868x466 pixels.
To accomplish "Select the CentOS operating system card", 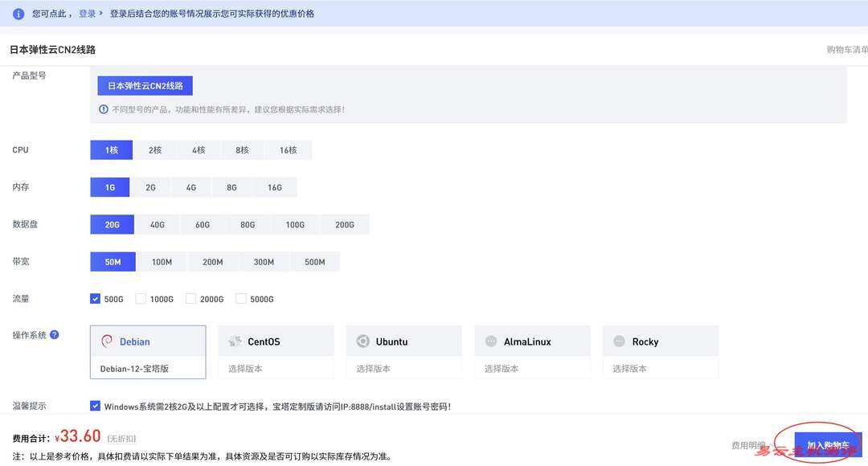I will (276, 341).
